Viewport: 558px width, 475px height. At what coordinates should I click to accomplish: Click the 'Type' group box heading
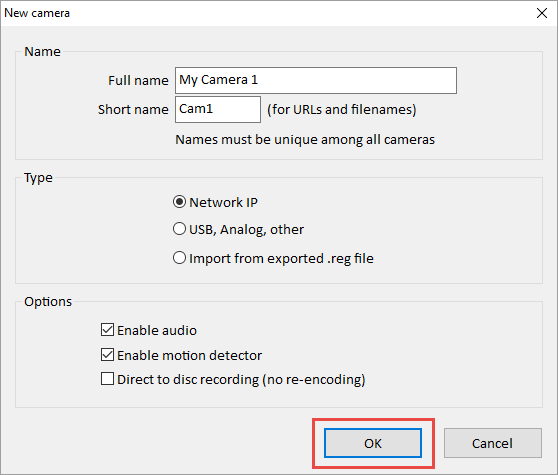point(38,178)
